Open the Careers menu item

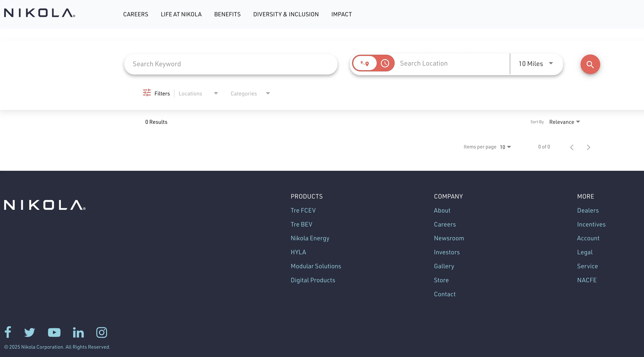pyautogui.click(x=136, y=14)
